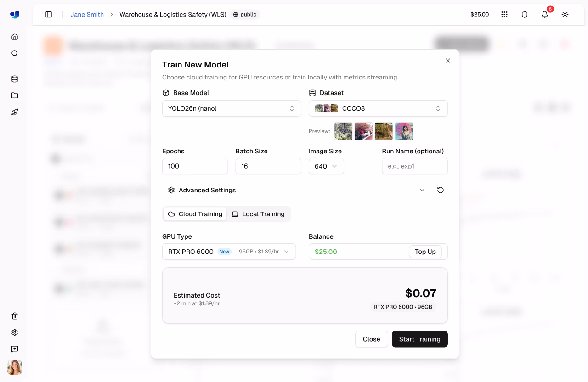588x382 pixels.
Task: Open the Base Model YOLO26n dropdown
Action: pos(232,108)
